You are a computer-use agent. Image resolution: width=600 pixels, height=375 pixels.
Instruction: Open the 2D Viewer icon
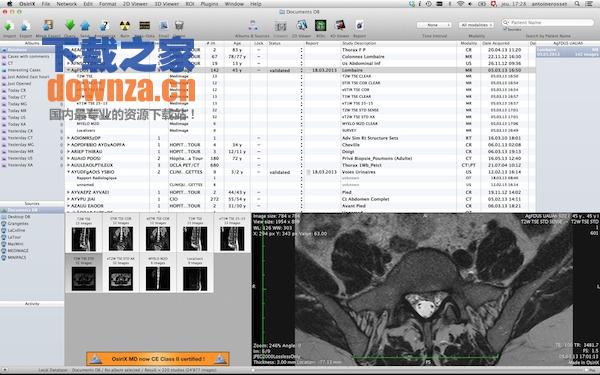(302, 26)
